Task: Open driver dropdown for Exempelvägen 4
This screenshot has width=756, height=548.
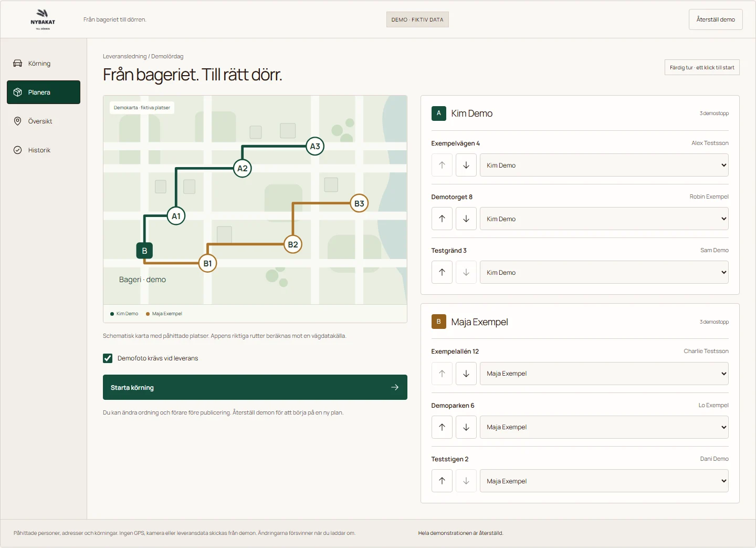Action: click(x=604, y=165)
